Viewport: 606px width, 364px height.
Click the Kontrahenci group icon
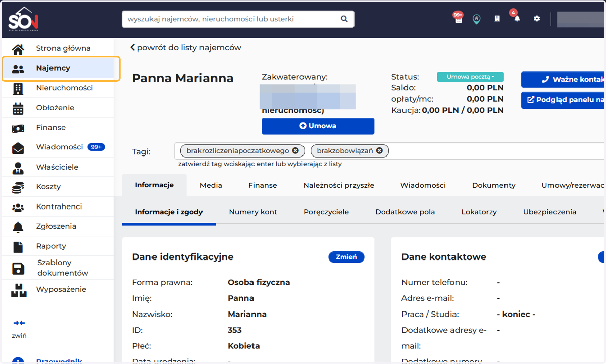[18, 207]
